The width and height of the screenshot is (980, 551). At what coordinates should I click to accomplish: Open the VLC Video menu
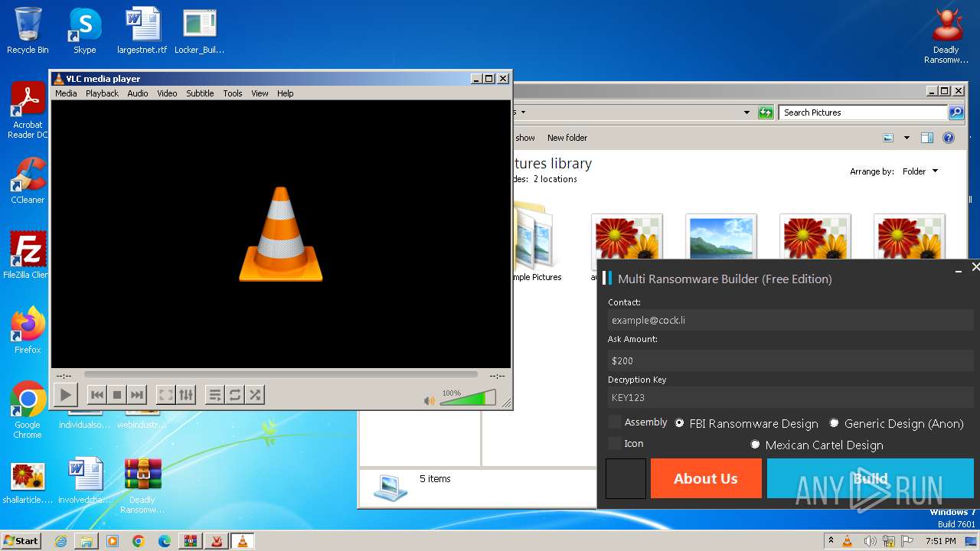(x=167, y=93)
